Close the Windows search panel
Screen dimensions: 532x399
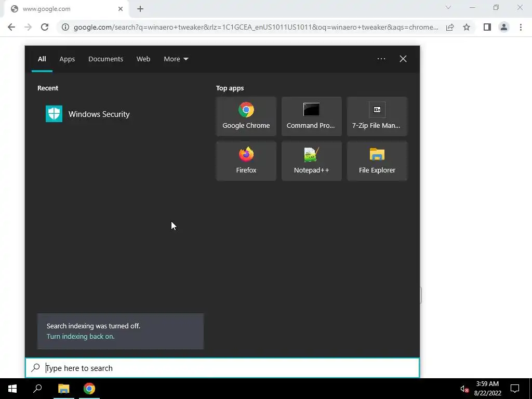[x=403, y=59]
